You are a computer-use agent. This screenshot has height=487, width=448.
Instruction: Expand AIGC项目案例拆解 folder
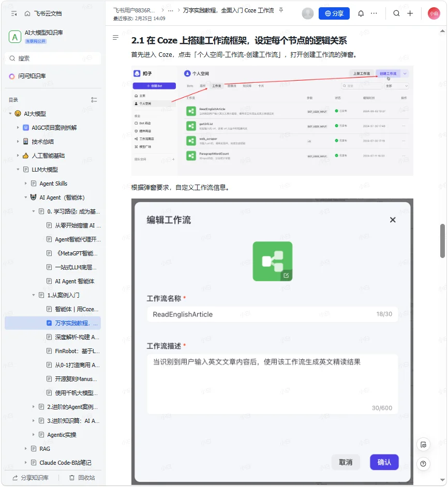pyautogui.click(x=18, y=128)
